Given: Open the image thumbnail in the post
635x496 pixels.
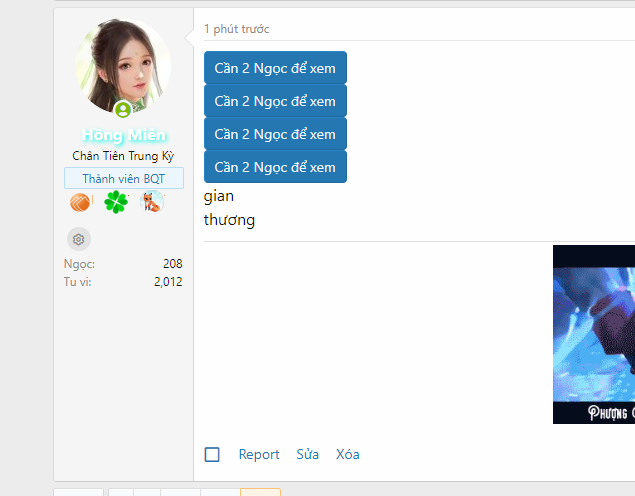Looking at the screenshot, I should (x=594, y=334).
